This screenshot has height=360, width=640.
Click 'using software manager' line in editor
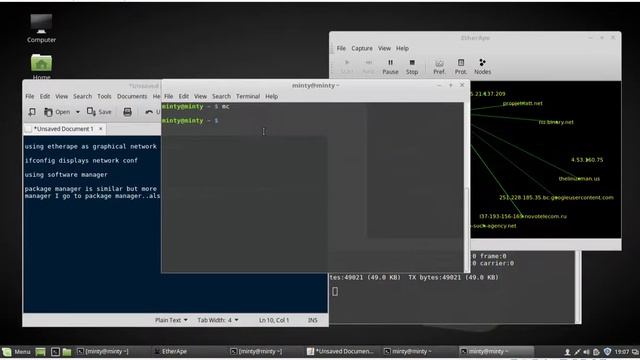click(66, 175)
